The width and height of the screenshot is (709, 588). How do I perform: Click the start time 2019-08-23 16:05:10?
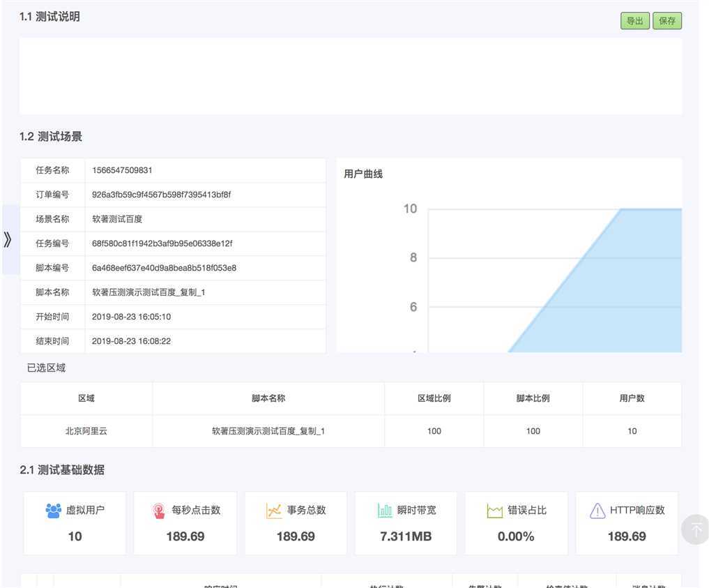coord(131,317)
